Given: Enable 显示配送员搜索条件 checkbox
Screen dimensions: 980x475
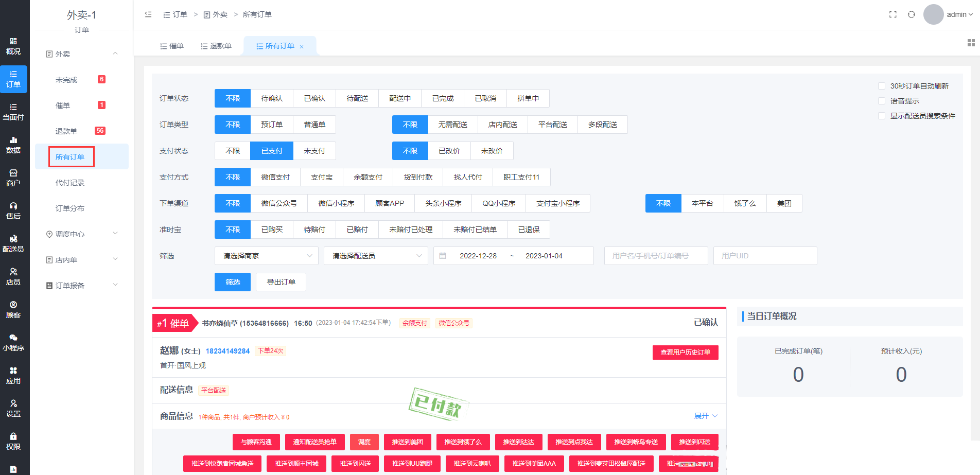Looking at the screenshot, I should (882, 116).
